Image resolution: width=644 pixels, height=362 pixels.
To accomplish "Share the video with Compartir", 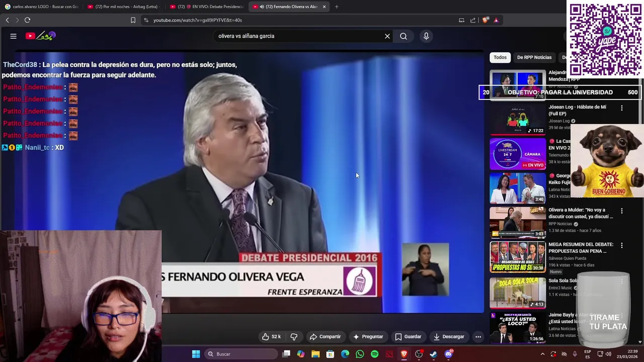I will click(325, 336).
